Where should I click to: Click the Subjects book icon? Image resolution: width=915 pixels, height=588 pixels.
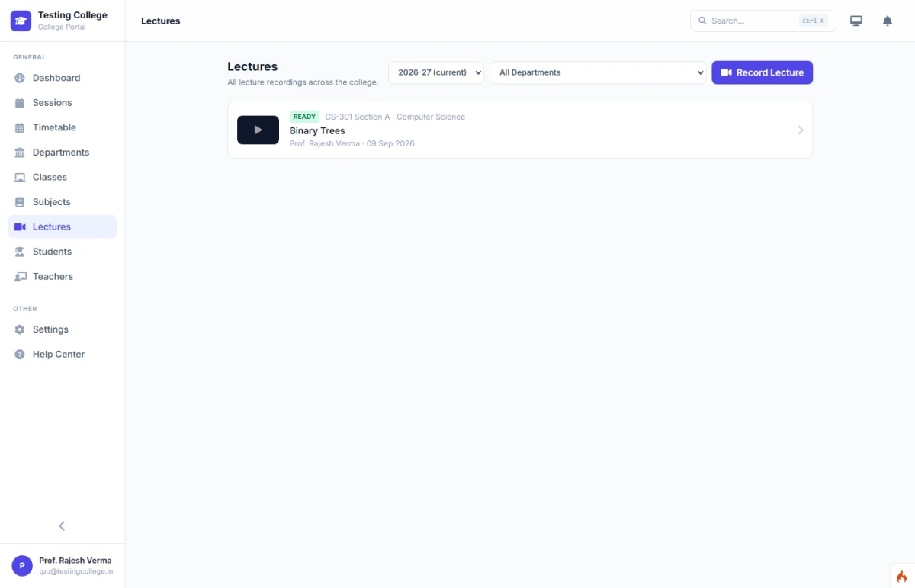click(x=20, y=202)
